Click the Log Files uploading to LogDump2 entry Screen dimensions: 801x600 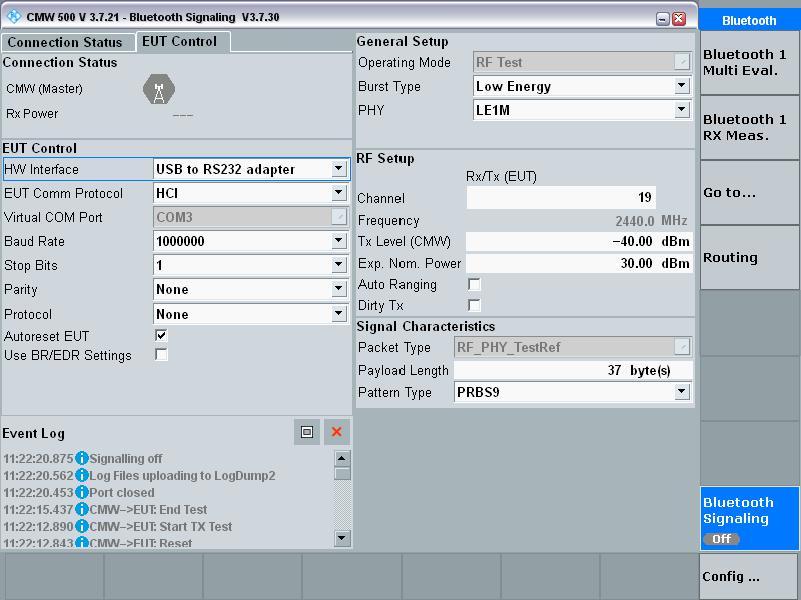[182, 475]
